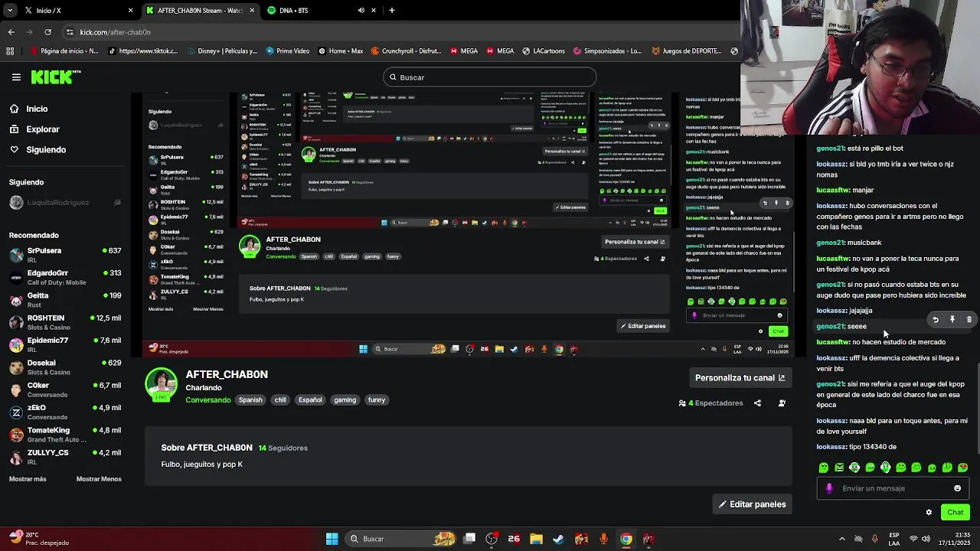Click the chill tag
The width and height of the screenshot is (980, 551).
280,399
